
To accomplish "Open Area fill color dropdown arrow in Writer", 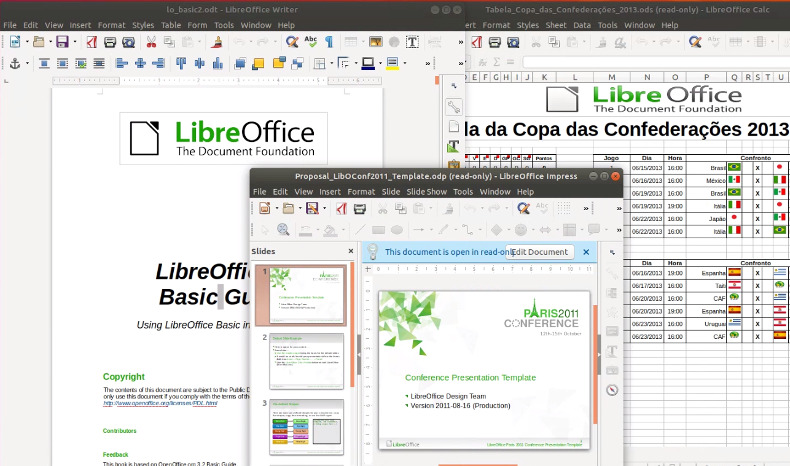I will click(405, 63).
